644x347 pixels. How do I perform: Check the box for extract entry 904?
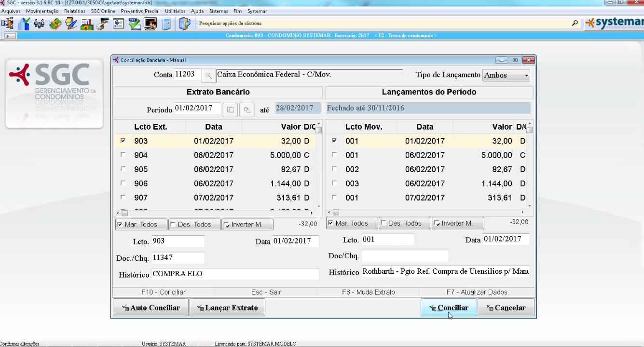pyautogui.click(x=123, y=155)
